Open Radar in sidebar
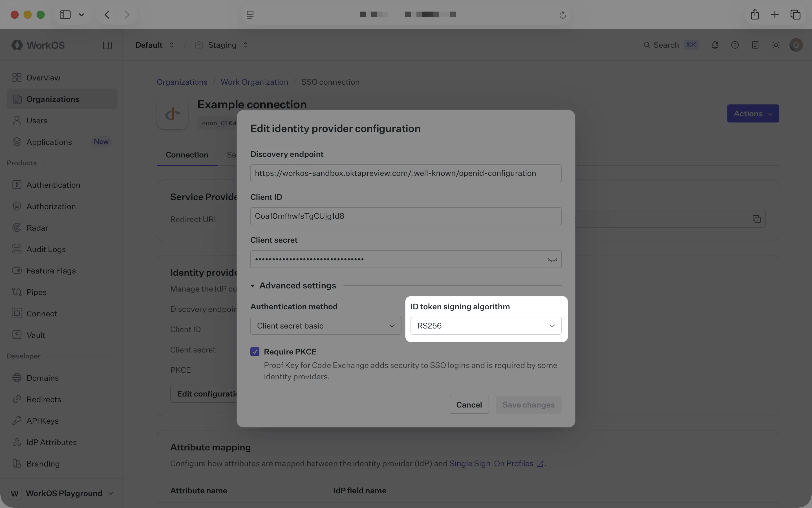 pyautogui.click(x=62, y=228)
